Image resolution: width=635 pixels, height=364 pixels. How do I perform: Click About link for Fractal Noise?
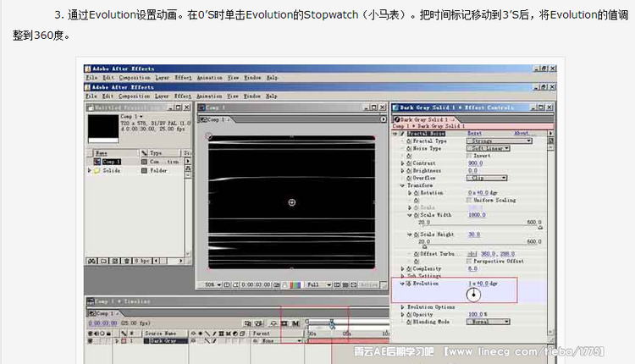pos(522,133)
